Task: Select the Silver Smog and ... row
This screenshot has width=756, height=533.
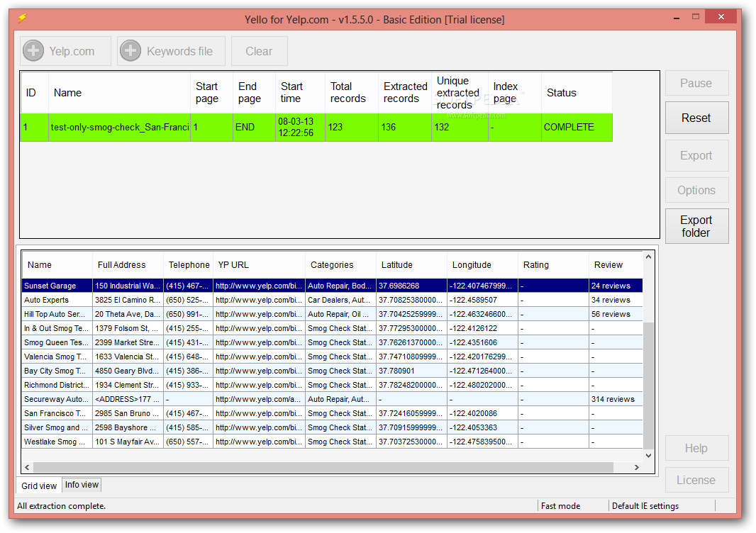Action: pyautogui.click(x=332, y=427)
